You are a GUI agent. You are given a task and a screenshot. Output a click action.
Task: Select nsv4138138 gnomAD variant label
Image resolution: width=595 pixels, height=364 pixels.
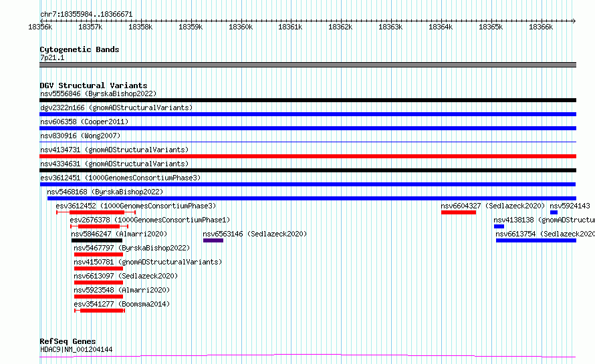[544, 220]
